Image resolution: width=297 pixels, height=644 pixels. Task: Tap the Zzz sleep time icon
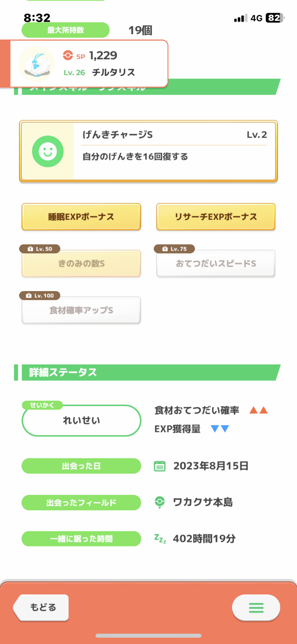pos(160,539)
